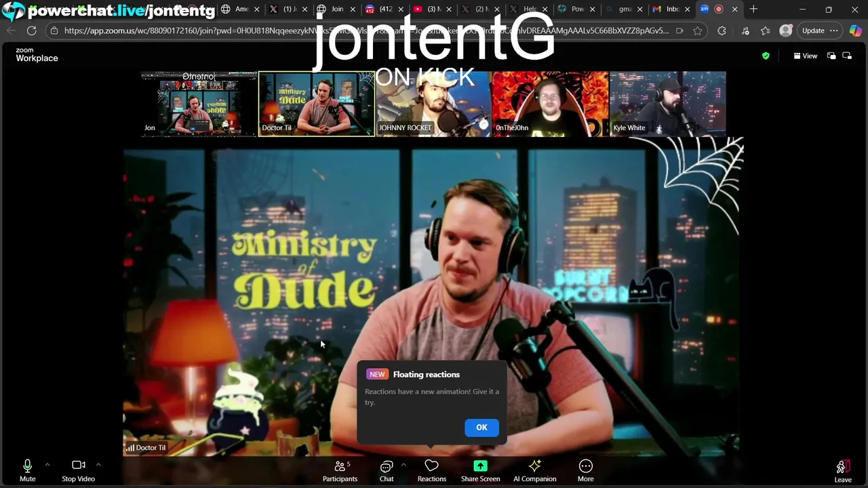This screenshot has height=488, width=868.
Task: Click the Zoom Workplace logo
Action: pyautogui.click(x=37, y=55)
